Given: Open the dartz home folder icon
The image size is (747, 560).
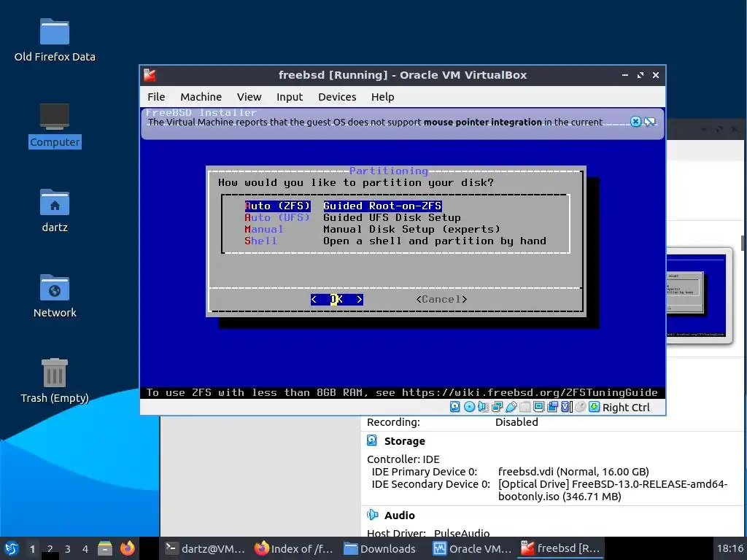Looking at the screenshot, I should (55, 211).
